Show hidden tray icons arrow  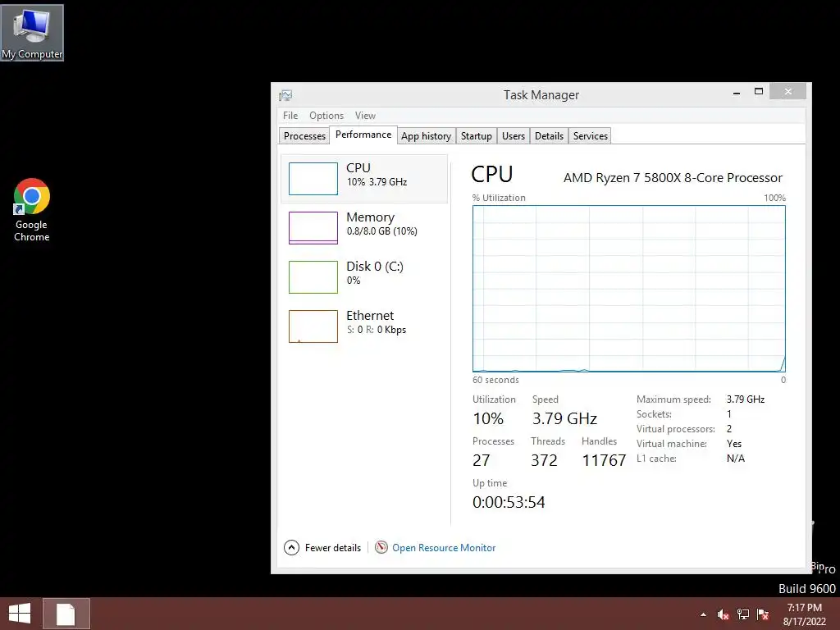(703, 614)
